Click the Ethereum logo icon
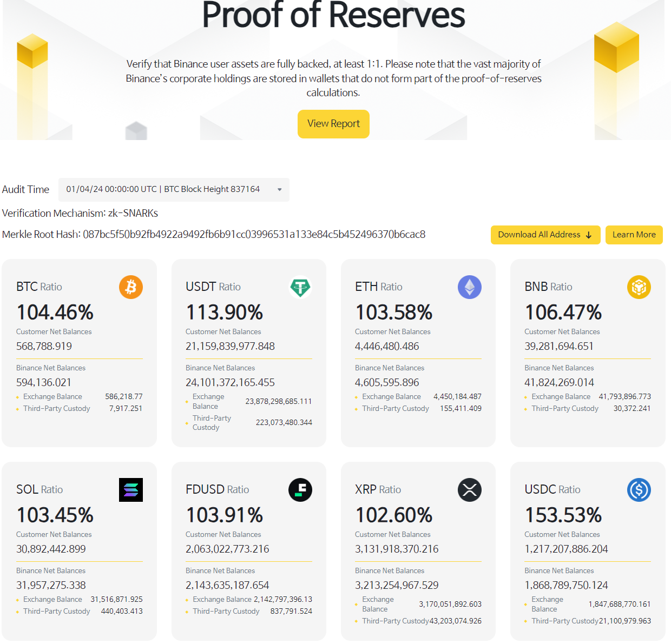The image size is (671, 644). (x=470, y=287)
